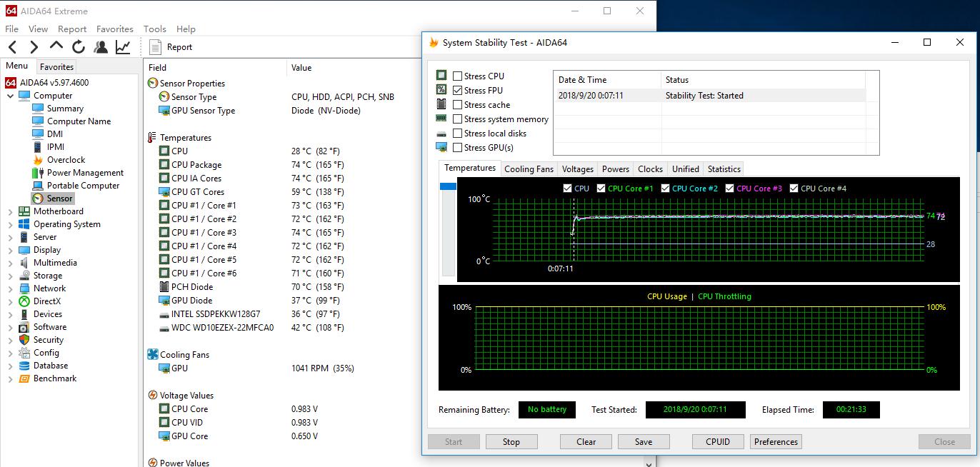The image size is (980, 467).
Task: Select the Stability Test Started log row
Action: click(709, 96)
